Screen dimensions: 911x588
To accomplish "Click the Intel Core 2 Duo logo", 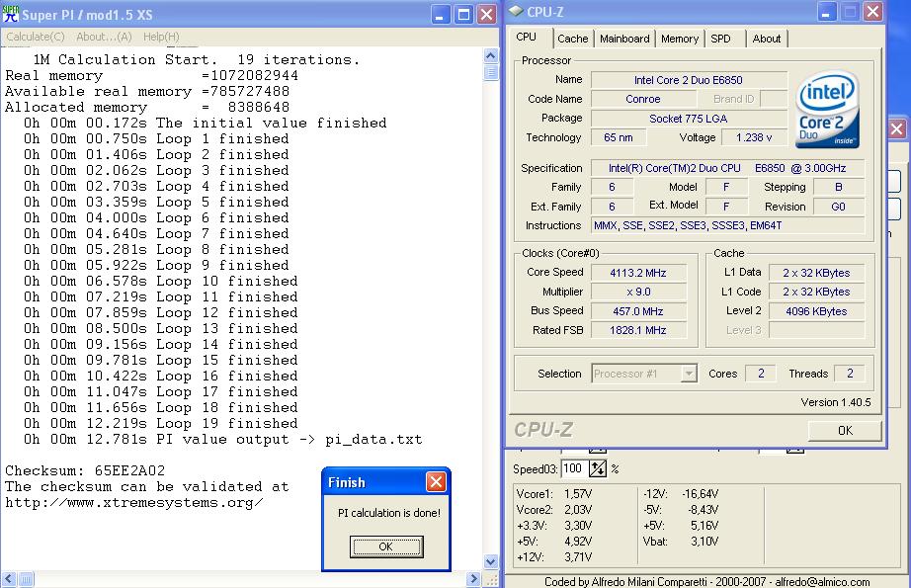I will coord(827,110).
